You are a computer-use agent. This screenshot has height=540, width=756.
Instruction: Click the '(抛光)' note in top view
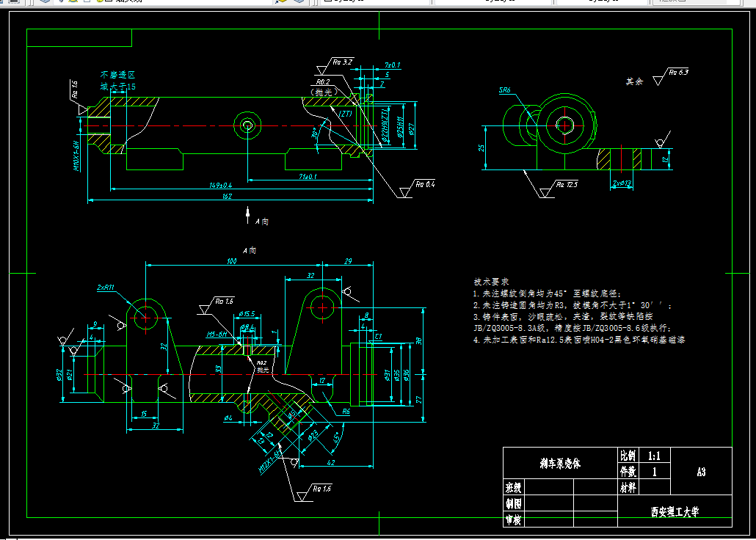click(x=324, y=92)
